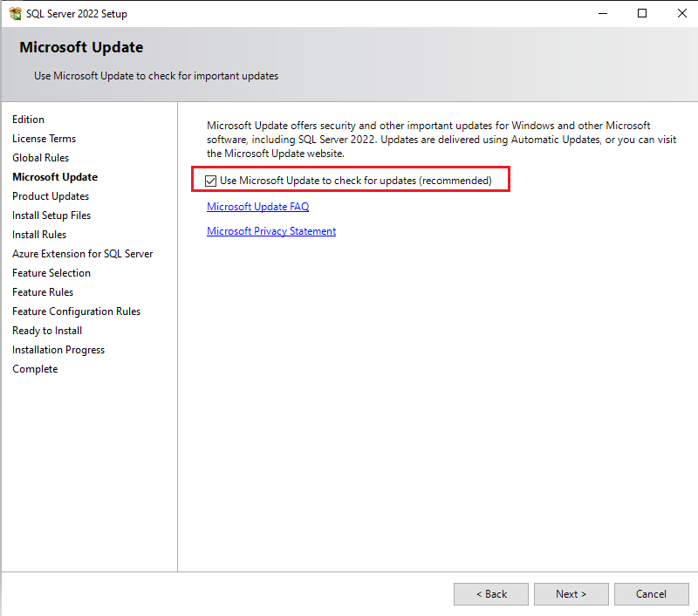Viewport: 698px width, 616px height.
Task: Select Feature Configuration Rules step
Action: (x=76, y=311)
